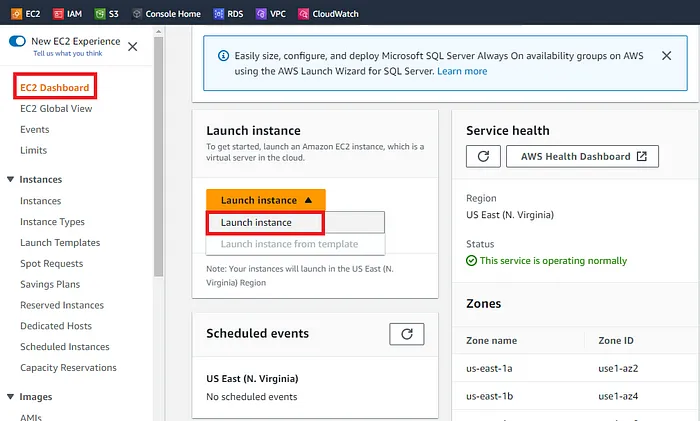Open the RDS service shortcut icon
Viewport: 700px width, 421px height.
click(218, 14)
